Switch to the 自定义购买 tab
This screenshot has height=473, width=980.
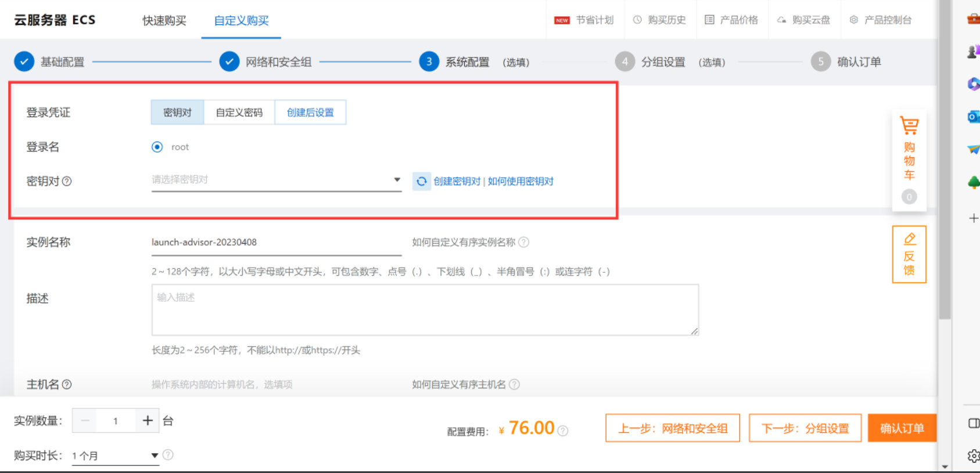pos(241,21)
